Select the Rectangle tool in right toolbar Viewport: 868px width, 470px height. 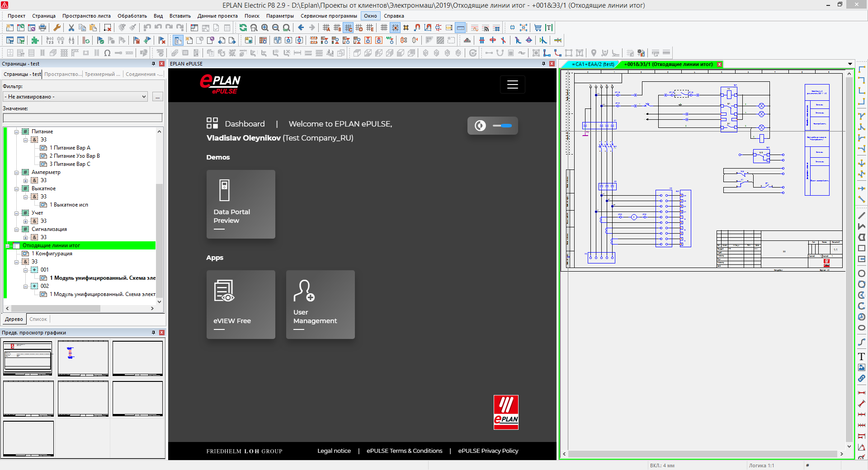[862, 248]
